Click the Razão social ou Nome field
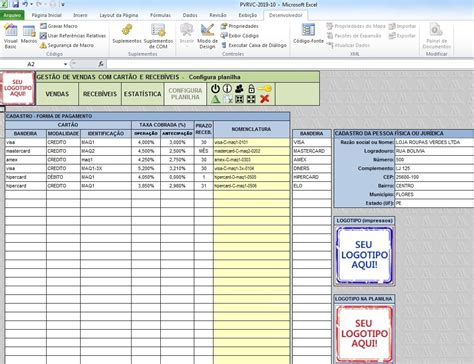This screenshot has height=364, width=474. tap(434, 142)
